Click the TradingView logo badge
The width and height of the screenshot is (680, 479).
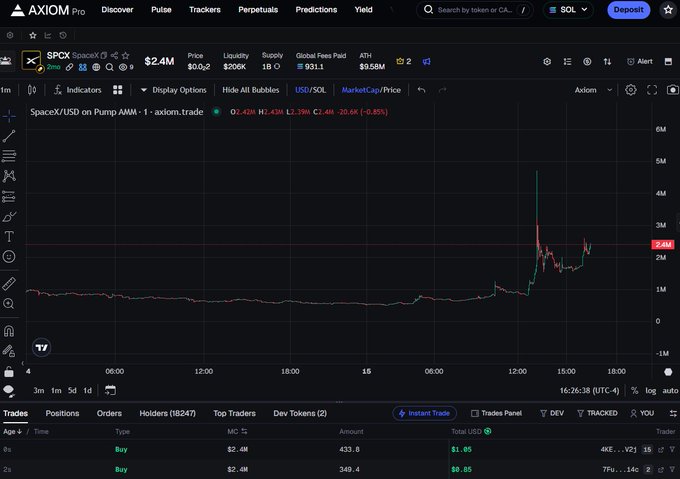(42, 347)
